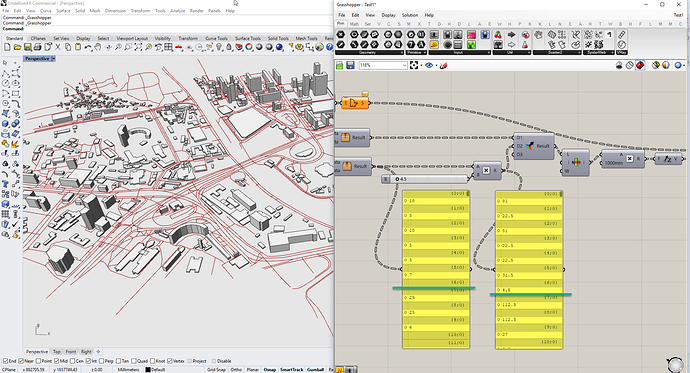Click the orange graph icon in Input panel

pos(434,44)
